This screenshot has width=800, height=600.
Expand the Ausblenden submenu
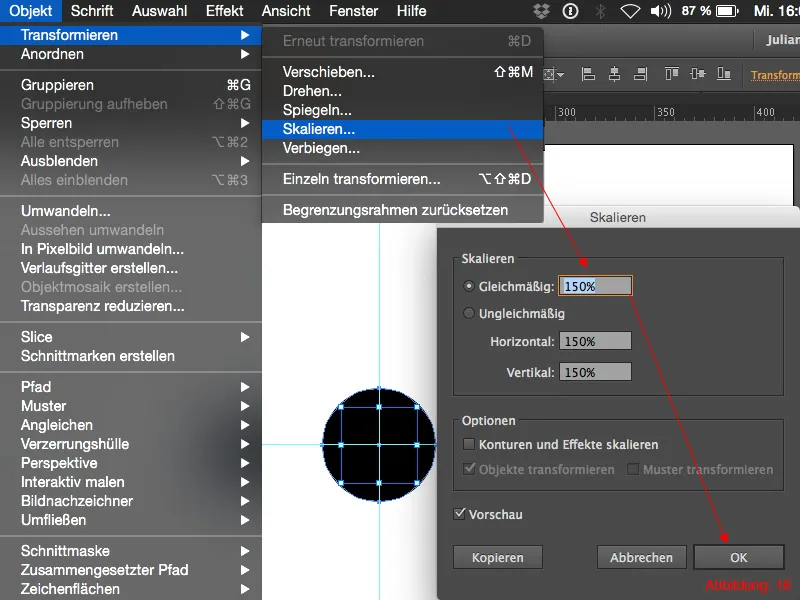click(x=131, y=161)
